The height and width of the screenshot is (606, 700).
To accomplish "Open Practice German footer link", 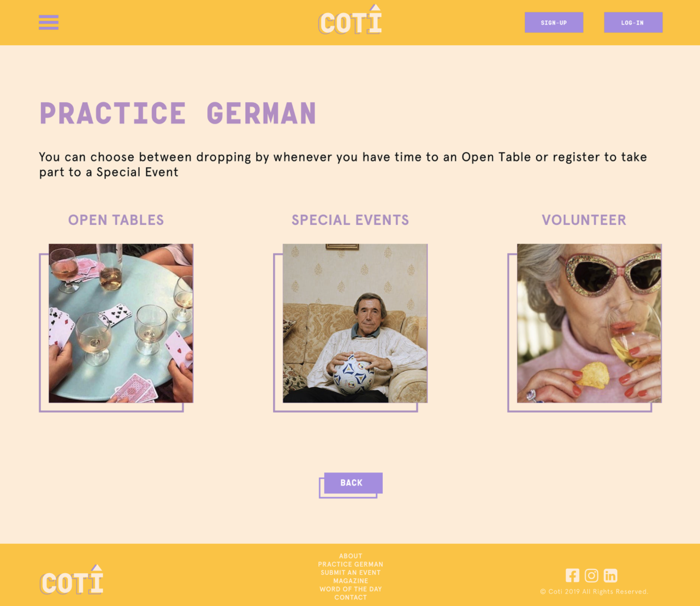I will tap(351, 564).
